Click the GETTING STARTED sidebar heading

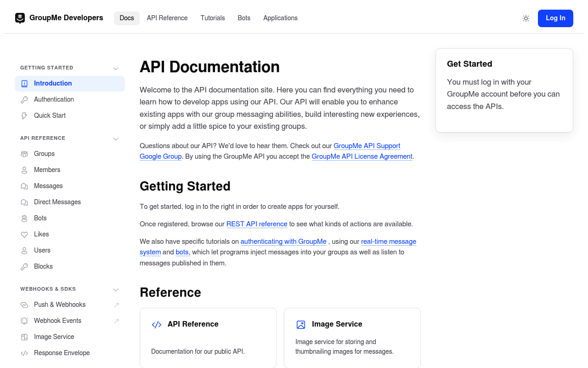coord(47,68)
